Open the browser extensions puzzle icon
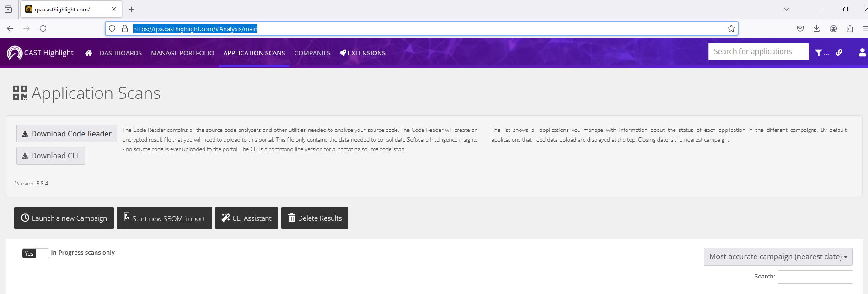 (x=850, y=28)
